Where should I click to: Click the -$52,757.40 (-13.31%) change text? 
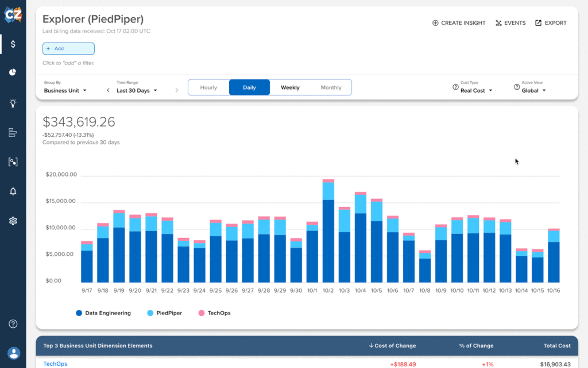(x=68, y=135)
